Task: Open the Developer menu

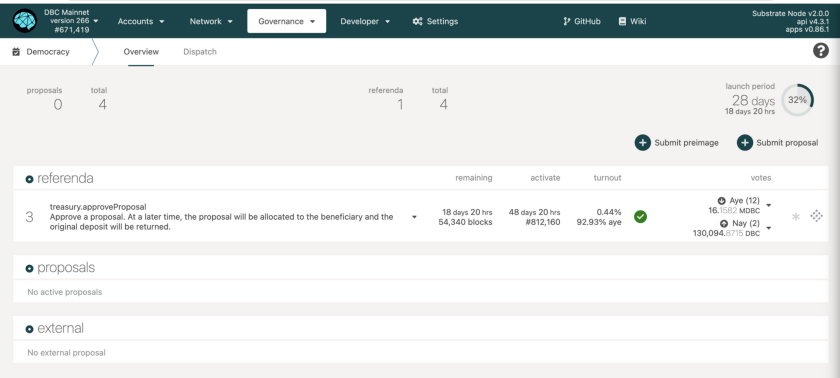Action: [365, 21]
